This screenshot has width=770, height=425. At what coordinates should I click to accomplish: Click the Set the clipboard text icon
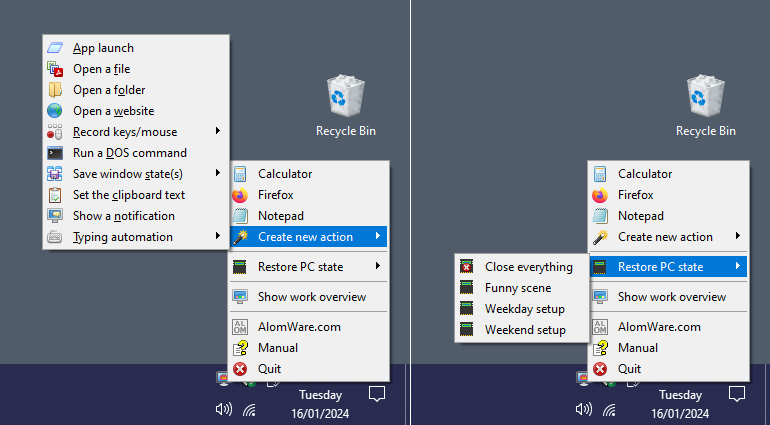point(55,195)
